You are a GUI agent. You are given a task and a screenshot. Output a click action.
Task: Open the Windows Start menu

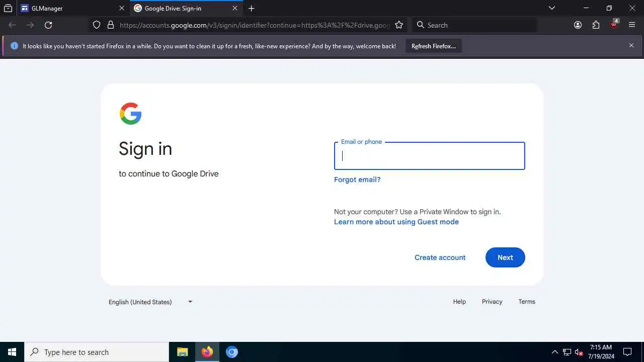pos(12,352)
